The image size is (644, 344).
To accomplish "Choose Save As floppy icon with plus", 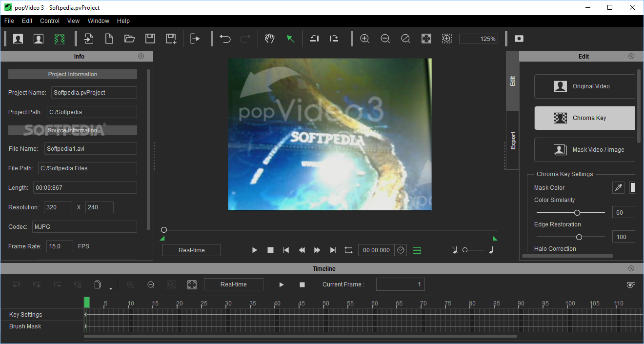I will (x=171, y=39).
